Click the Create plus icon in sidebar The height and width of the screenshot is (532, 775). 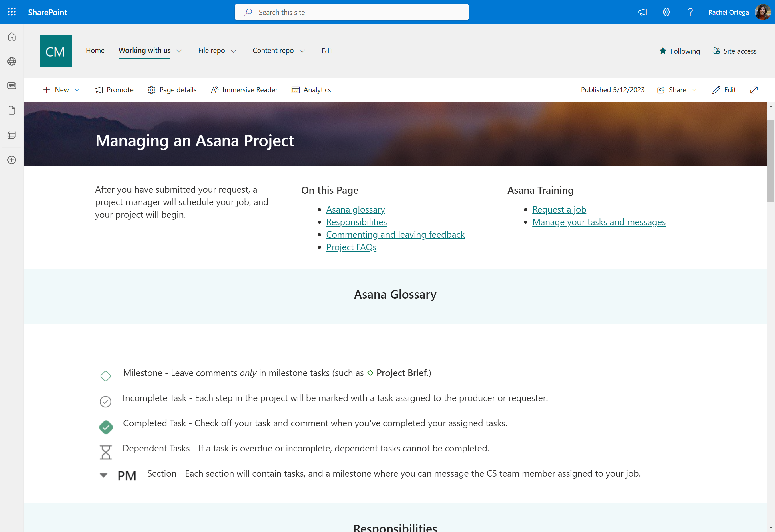[12, 160]
